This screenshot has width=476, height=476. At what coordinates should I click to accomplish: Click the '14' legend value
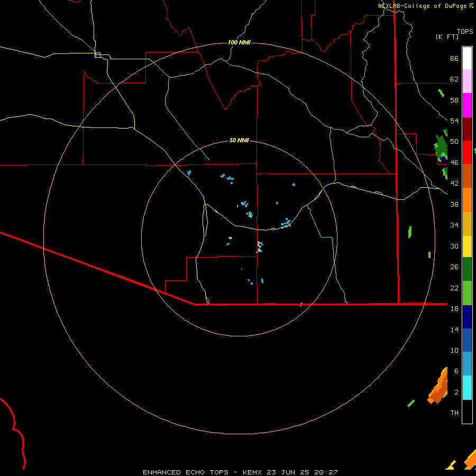(x=454, y=329)
